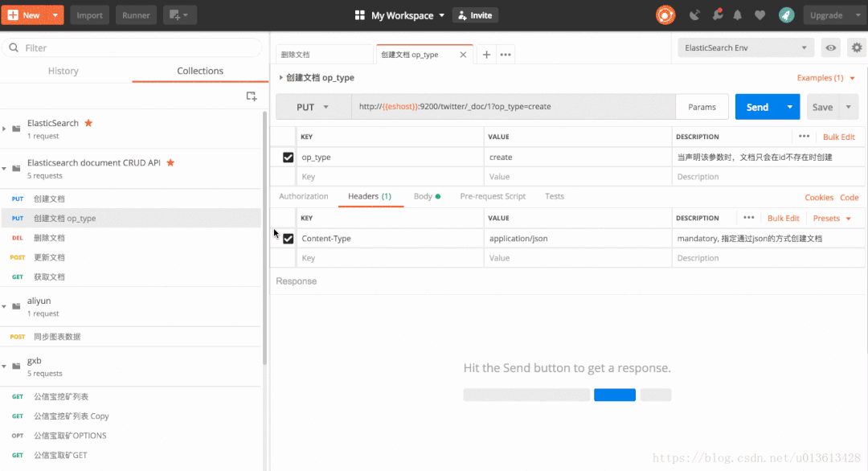This screenshot has height=471, width=868.
Task: Open the notifications bell icon
Action: pos(737,15)
